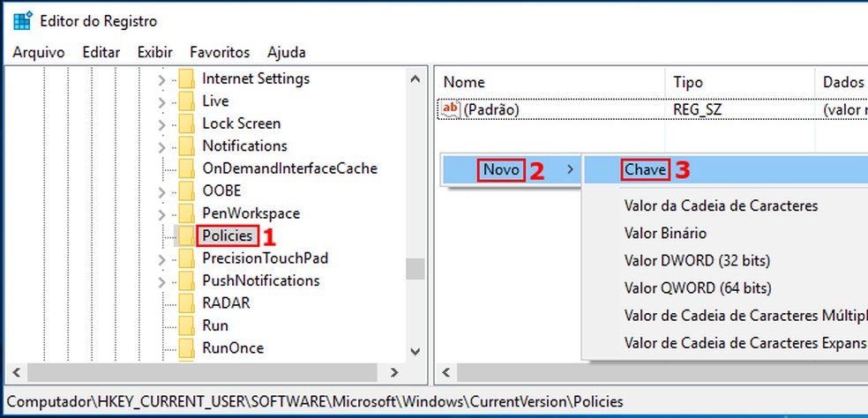This screenshot has height=418, width=868.
Task: Open the Favoritos menu
Action: pos(220,52)
